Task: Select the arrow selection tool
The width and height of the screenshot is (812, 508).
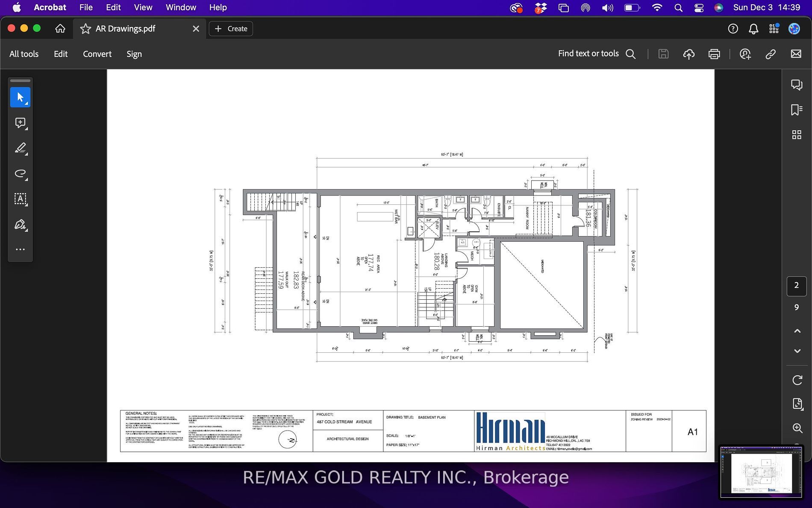Action: (x=20, y=97)
